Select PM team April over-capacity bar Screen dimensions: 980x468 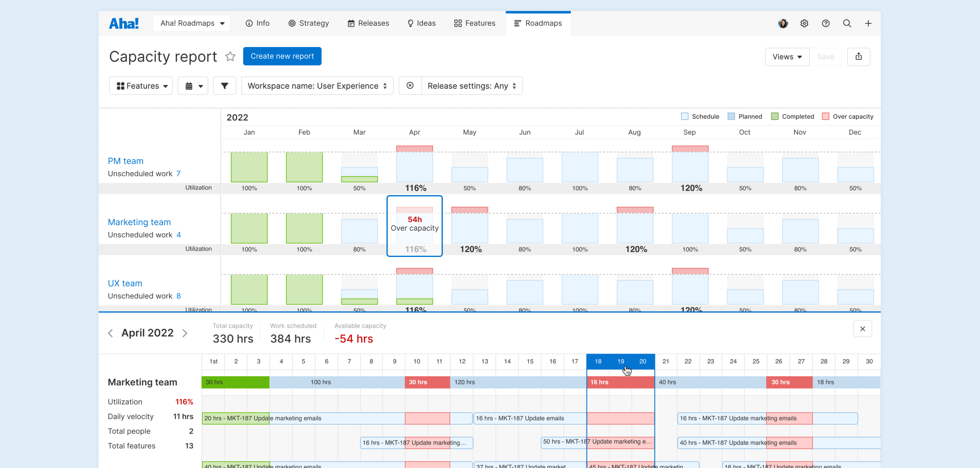[415, 149]
